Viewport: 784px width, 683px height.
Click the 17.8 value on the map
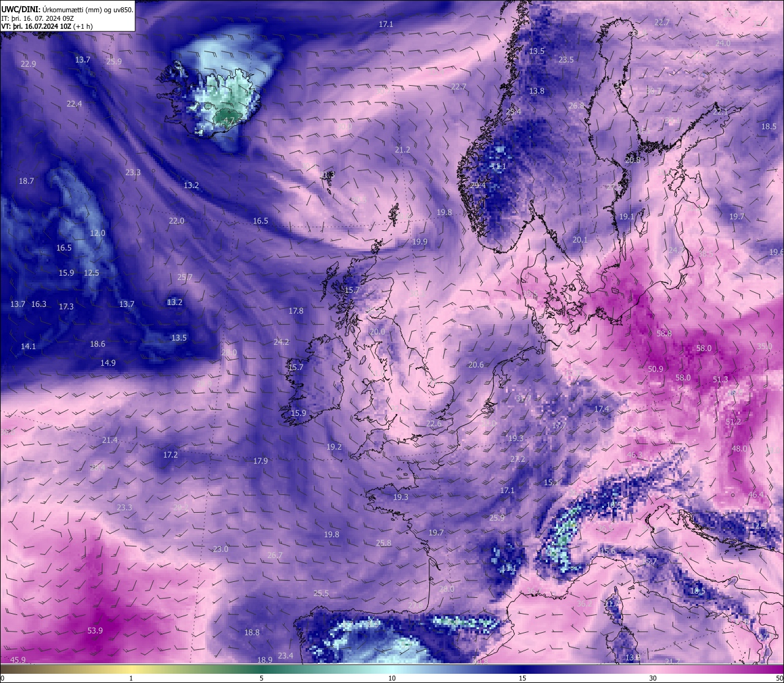click(296, 311)
